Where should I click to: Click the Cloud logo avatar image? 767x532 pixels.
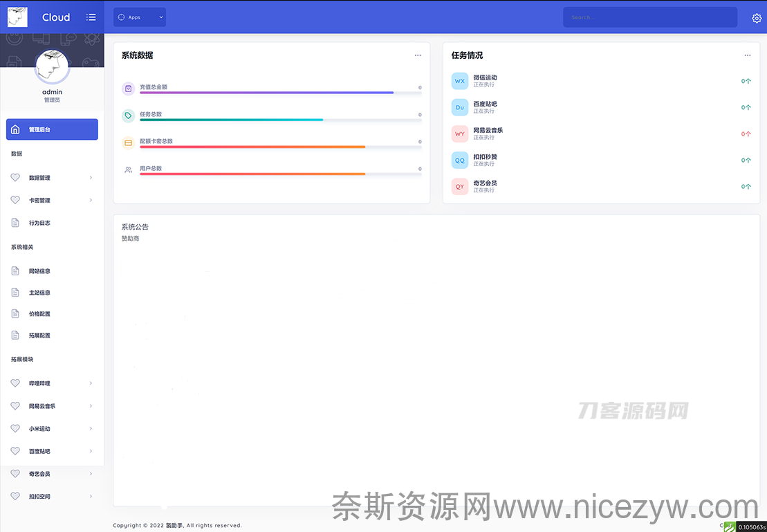tap(17, 17)
